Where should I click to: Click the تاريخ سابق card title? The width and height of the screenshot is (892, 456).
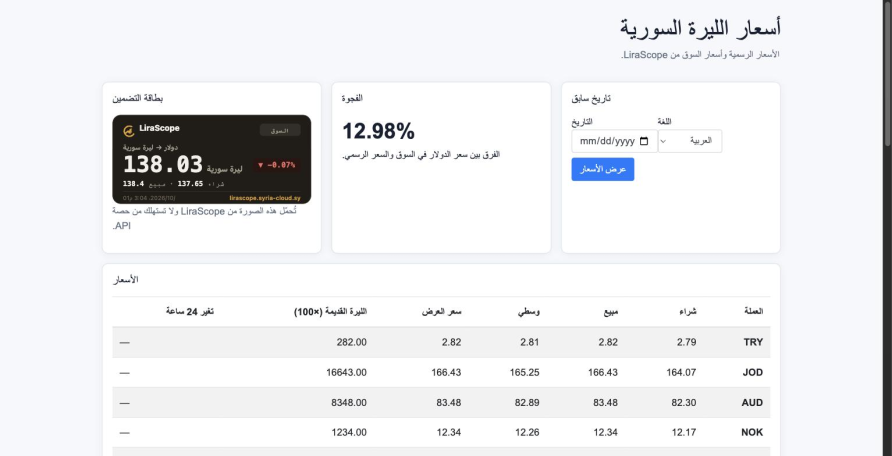[591, 98]
